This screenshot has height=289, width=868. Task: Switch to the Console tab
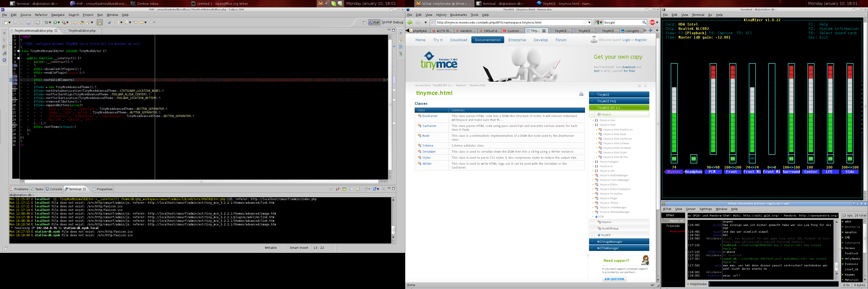[54, 189]
